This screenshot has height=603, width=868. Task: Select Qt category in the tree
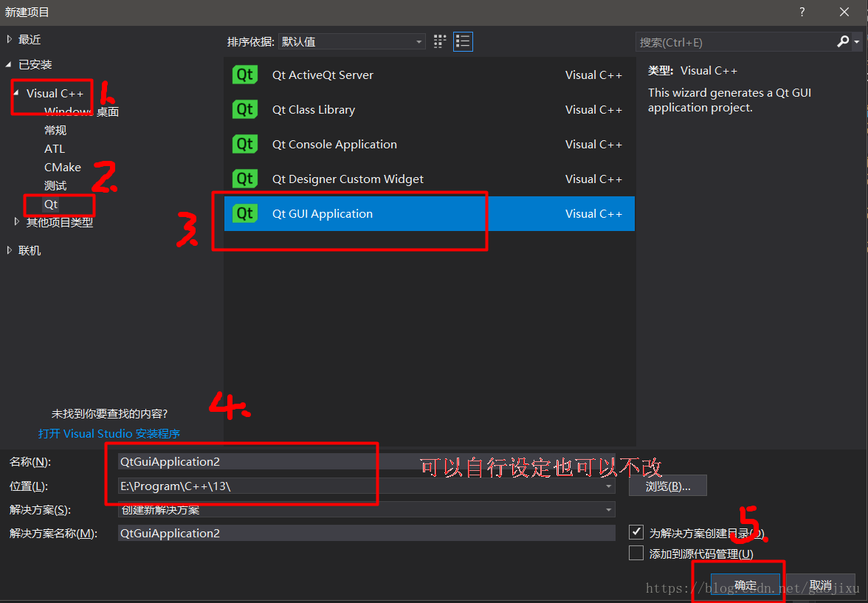51,204
